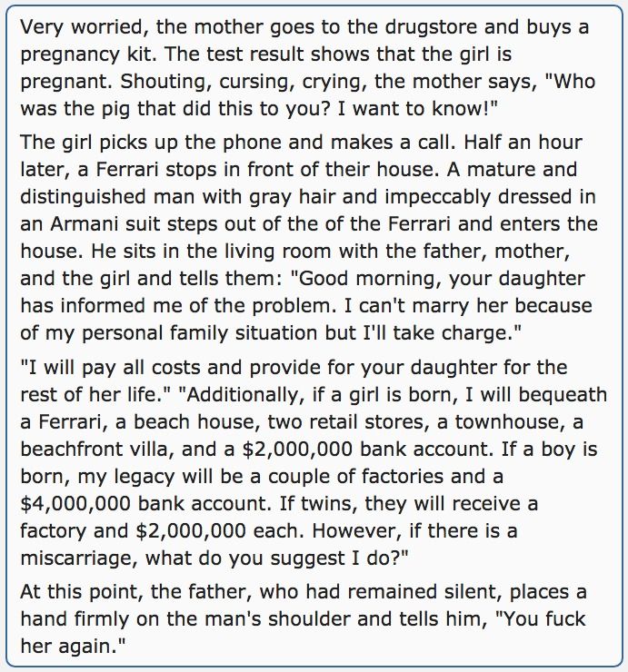This screenshot has height=672, width=628.
Task: Click the words "At this point"
Action: tap(81, 592)
